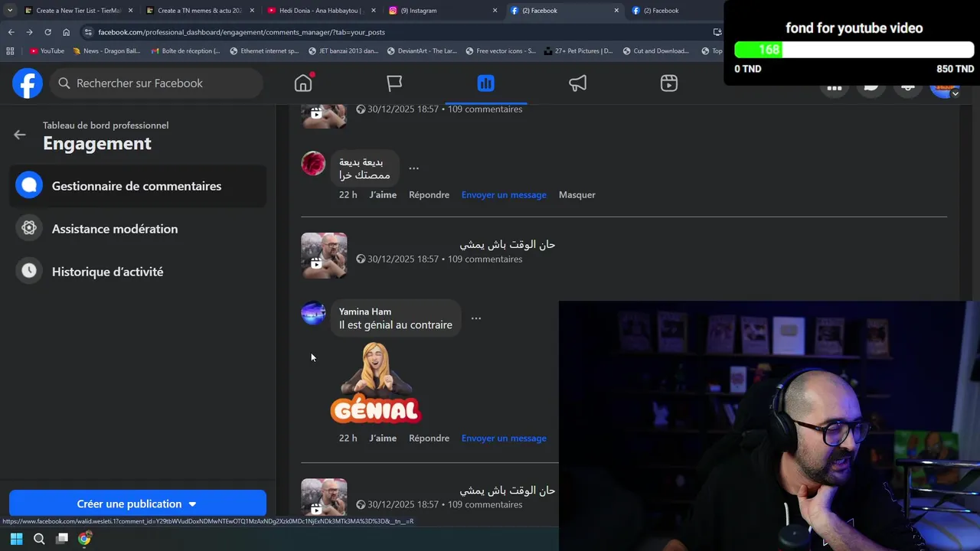Image resolution: width=980 pixels, height=551 pixels.
Task: Click Créer une publication button
Action: coord(138,504)
